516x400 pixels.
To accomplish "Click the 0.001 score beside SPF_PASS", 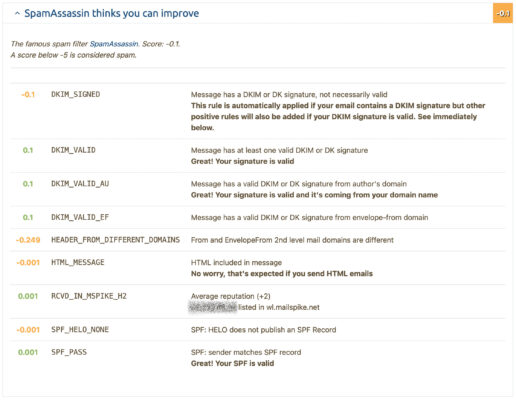I will coord(28,352).
